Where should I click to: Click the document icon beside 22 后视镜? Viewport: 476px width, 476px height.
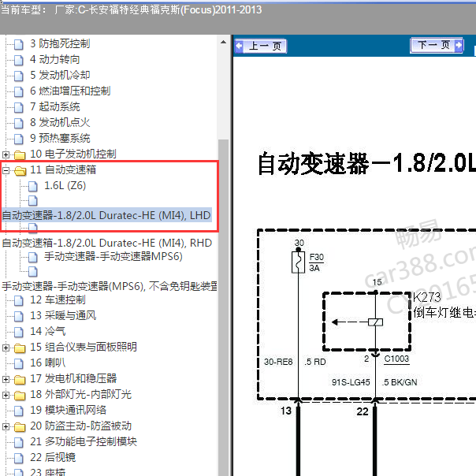coord(19,459)
